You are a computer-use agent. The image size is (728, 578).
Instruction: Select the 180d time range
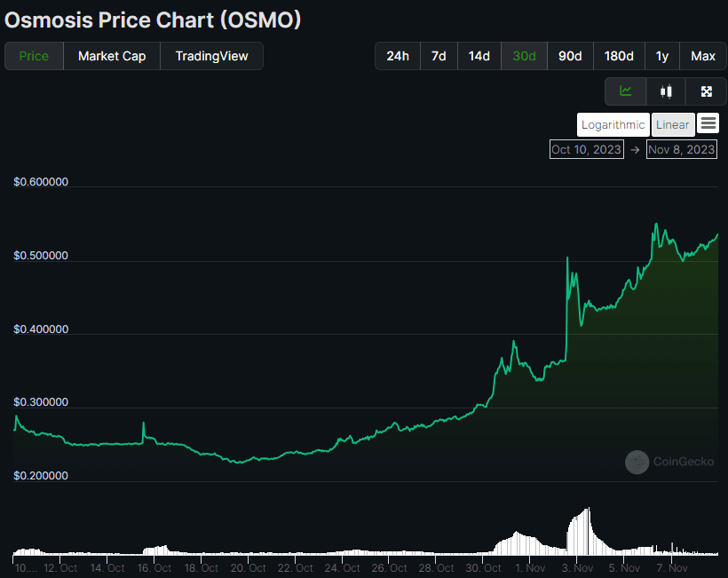coord(619,56)
